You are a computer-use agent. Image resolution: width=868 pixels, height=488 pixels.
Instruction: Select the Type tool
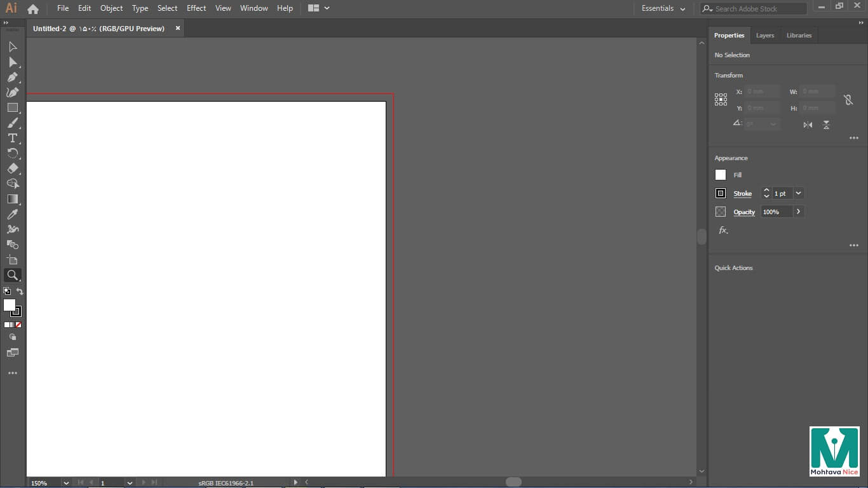pos(12,138)
